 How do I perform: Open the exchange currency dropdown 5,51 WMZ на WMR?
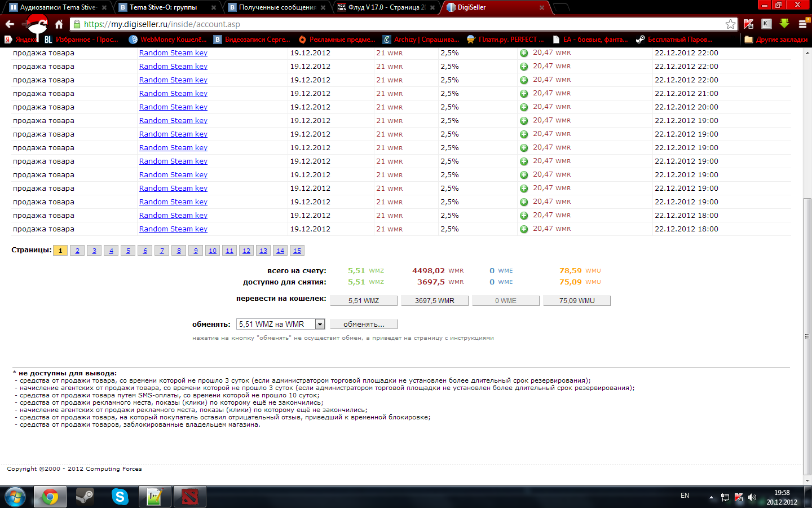point(281,324)
